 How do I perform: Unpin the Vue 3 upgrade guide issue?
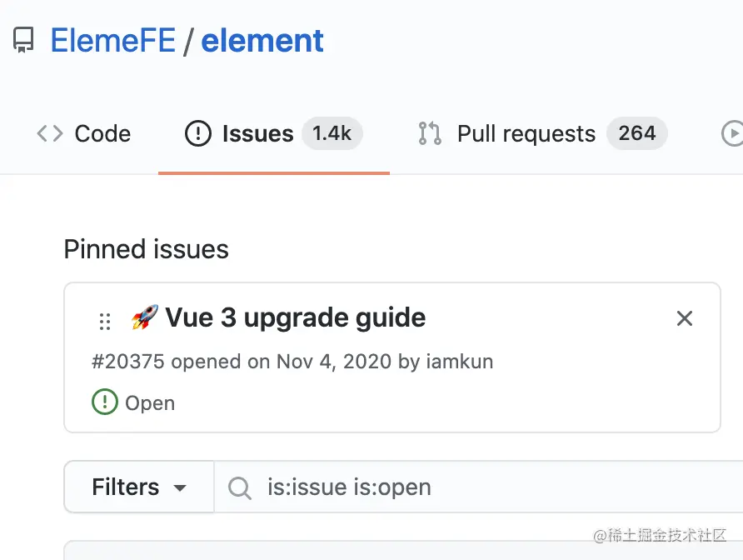click(x=685, y=318)
